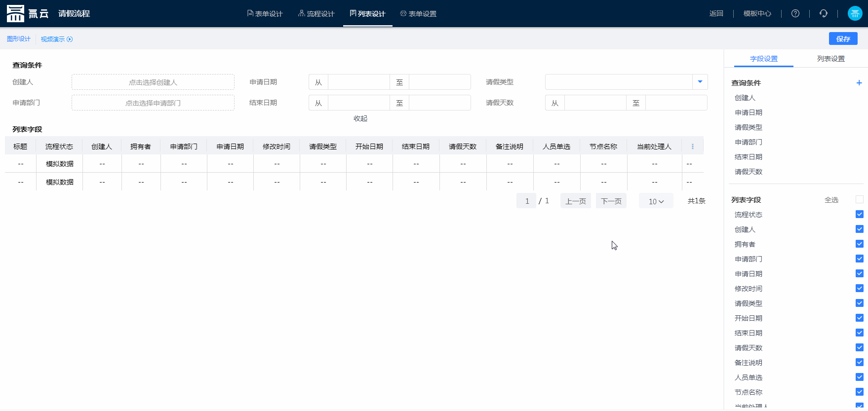Viewport: 868px width, 411px height.
Task: Play the 视频演示 video demo
Action: (57, 39)
